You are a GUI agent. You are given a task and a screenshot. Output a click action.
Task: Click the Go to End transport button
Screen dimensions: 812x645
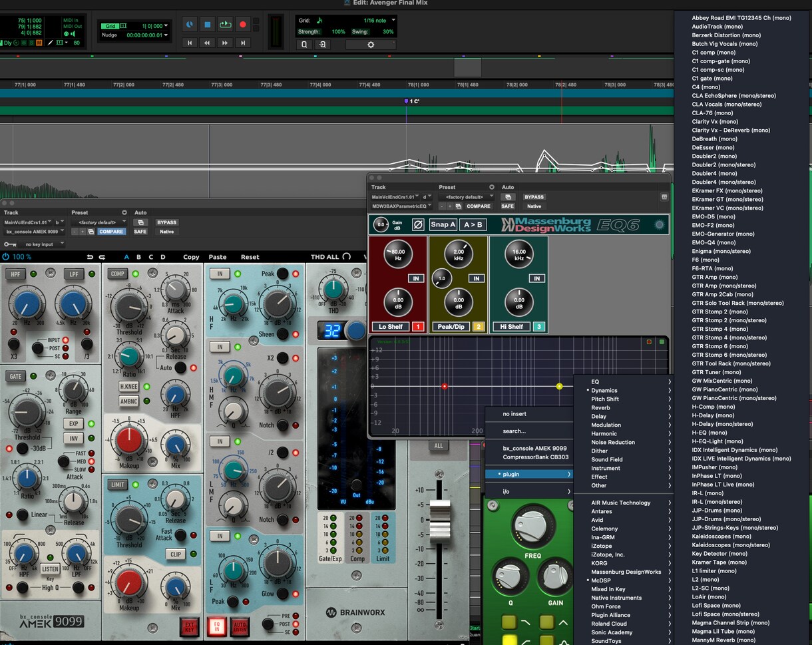coord(243,43)
